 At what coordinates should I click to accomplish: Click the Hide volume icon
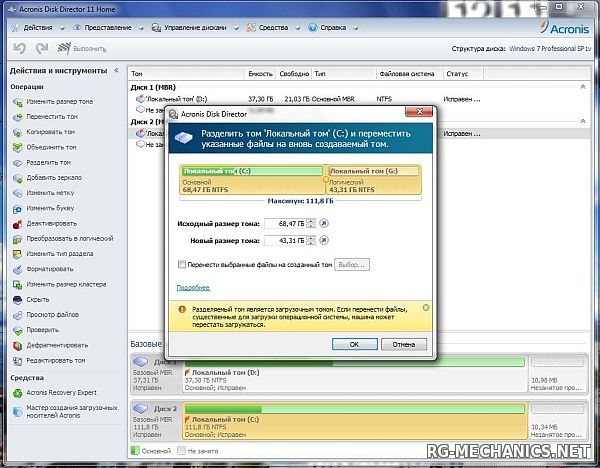click(x=18, y=300)
